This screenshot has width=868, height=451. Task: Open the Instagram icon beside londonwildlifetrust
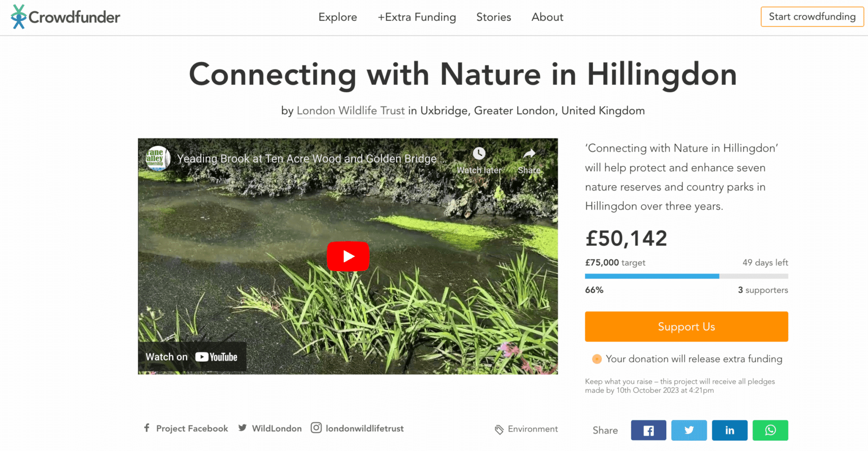(x=316, y=428)
